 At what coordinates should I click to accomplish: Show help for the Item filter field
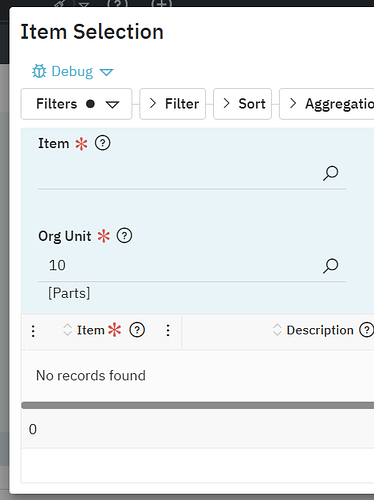coord(102,143)
